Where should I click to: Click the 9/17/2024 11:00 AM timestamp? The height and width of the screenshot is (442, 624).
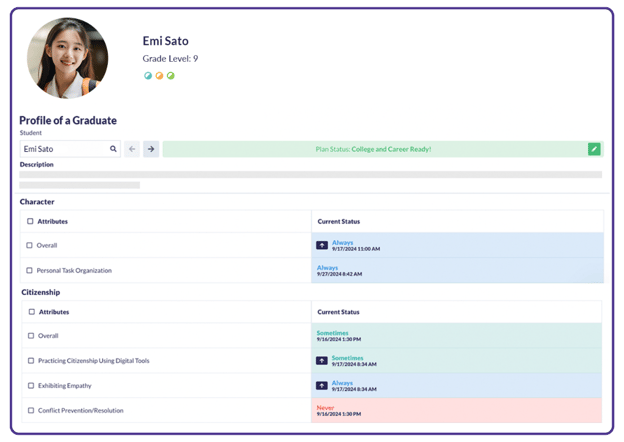356,249
